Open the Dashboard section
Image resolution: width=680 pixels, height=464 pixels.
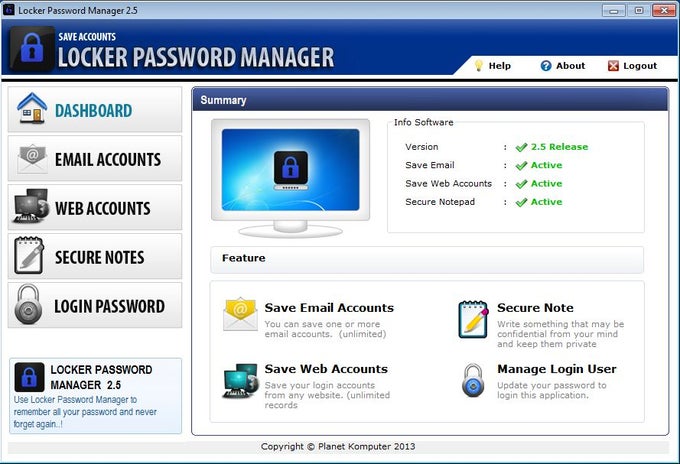tap(95, 110)
